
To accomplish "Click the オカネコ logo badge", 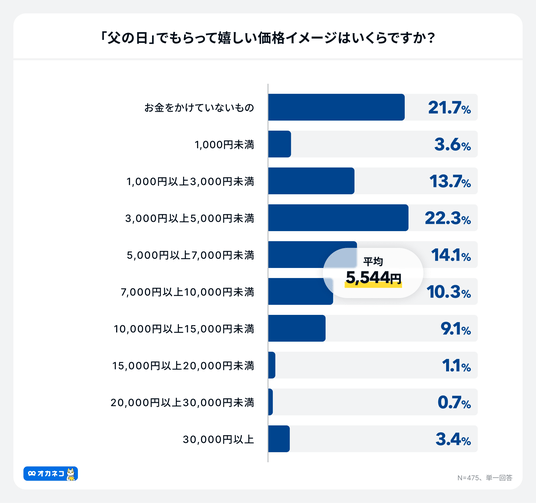I will (x=51, y=474).
